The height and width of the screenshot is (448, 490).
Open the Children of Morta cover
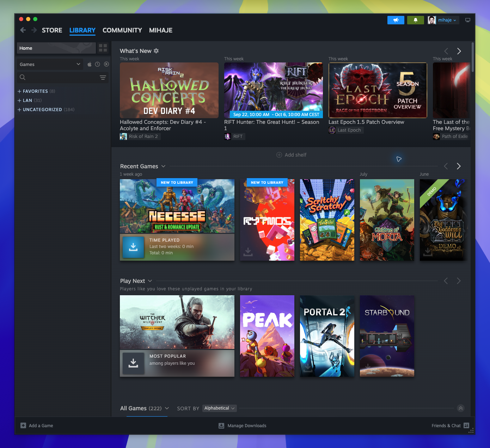[x=387, y=220]
